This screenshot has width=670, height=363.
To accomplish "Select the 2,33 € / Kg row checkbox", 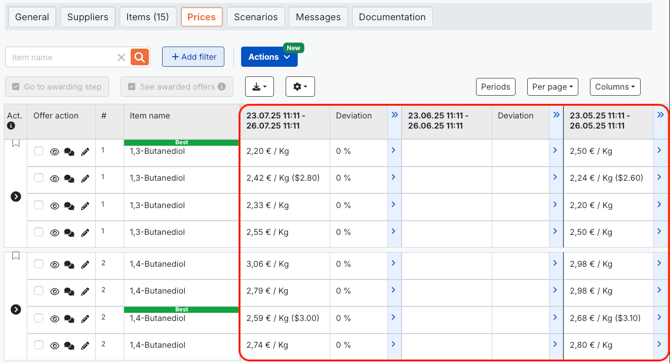I will click(x=39, y=205).
